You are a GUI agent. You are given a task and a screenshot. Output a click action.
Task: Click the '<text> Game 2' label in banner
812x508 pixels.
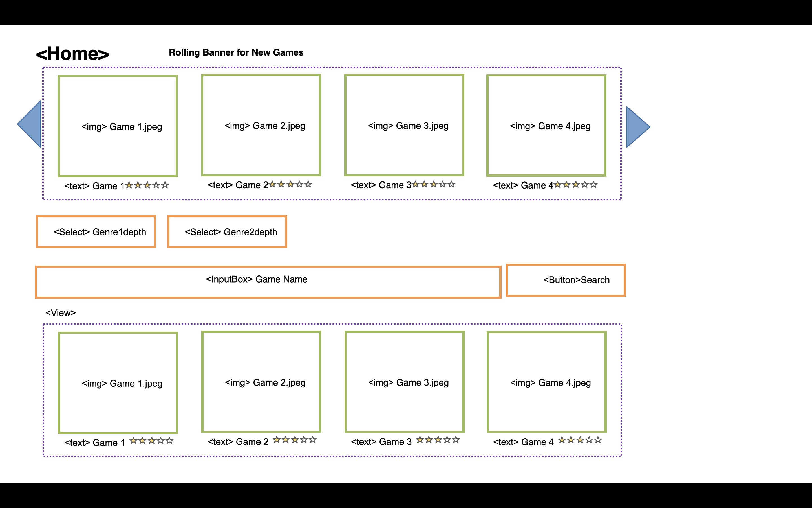point(238,185)
